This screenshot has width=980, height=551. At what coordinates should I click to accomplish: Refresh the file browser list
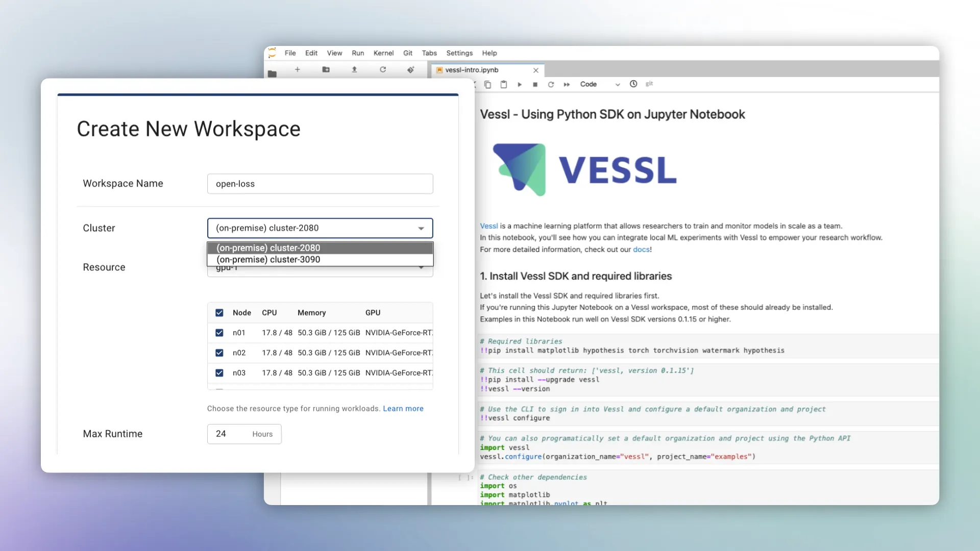point(383,69)
